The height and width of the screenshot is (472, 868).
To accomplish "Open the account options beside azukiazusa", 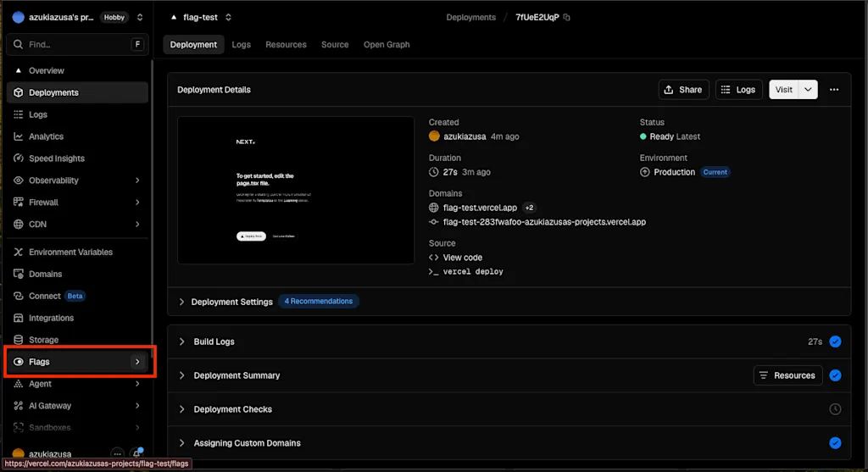I will 117,453.
